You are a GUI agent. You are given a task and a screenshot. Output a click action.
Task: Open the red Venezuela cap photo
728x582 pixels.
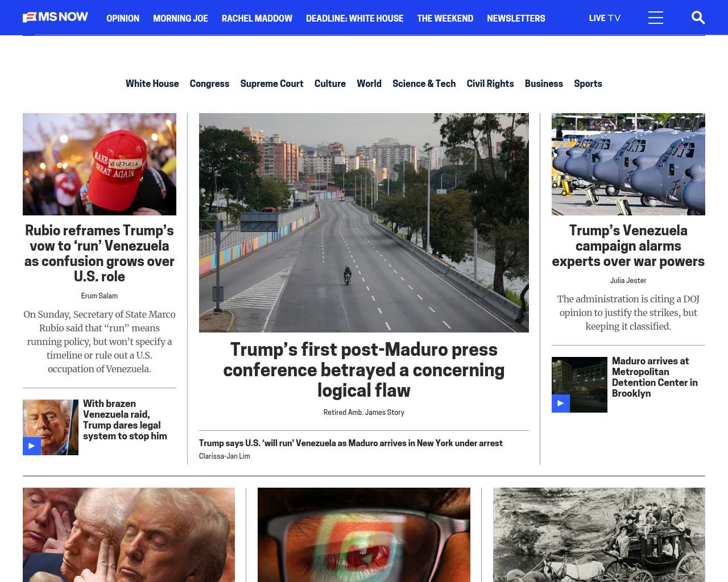[100, 164]
